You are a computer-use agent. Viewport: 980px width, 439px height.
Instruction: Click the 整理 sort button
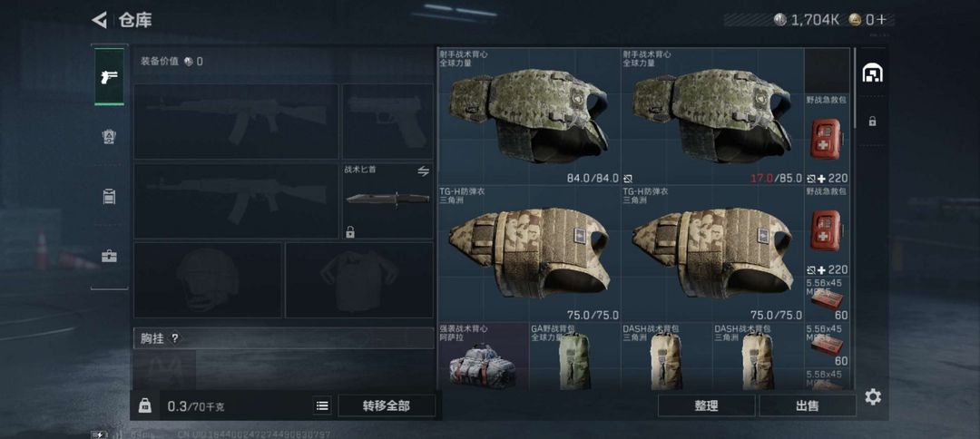706,406
